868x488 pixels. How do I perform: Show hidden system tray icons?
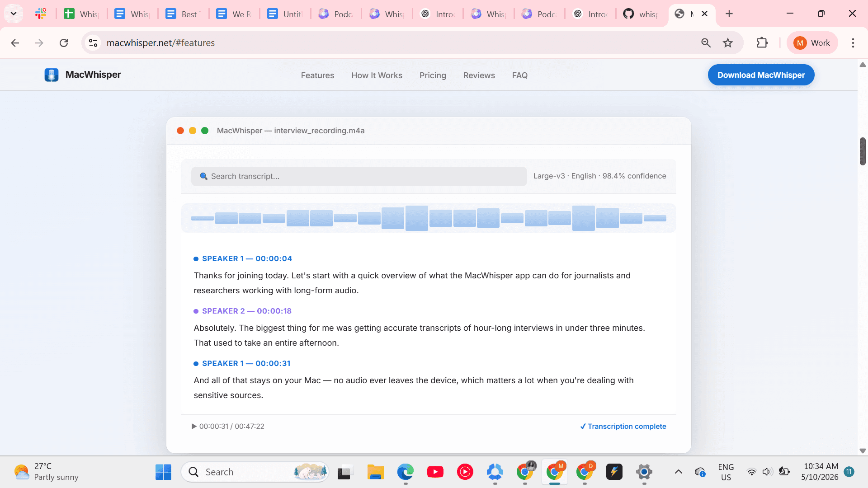[678, 472]
